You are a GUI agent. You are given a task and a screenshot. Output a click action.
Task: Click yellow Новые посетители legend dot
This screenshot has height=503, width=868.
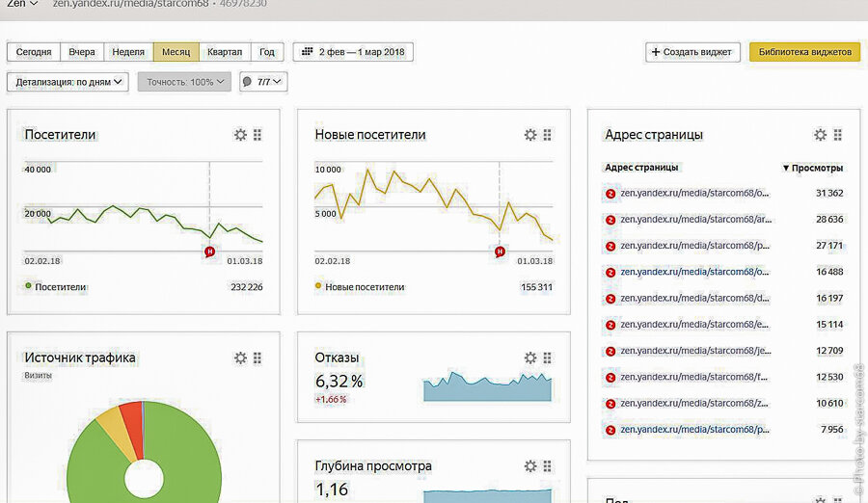318,286
